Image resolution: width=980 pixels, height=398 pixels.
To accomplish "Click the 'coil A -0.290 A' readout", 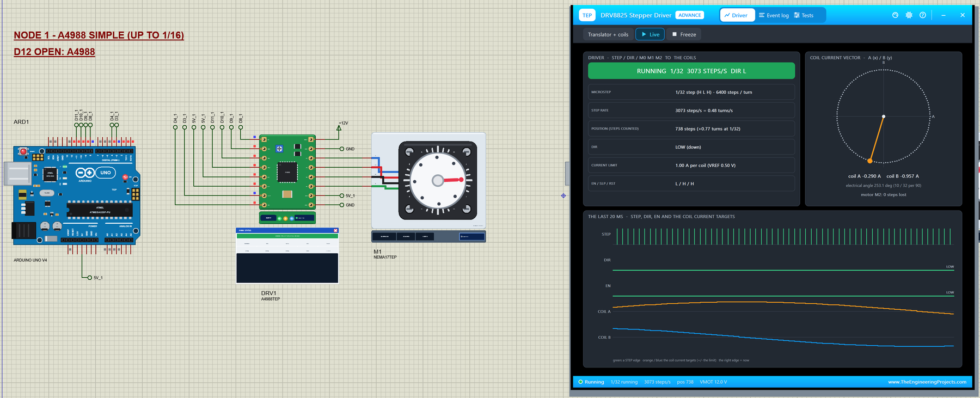I will (865, 176).
